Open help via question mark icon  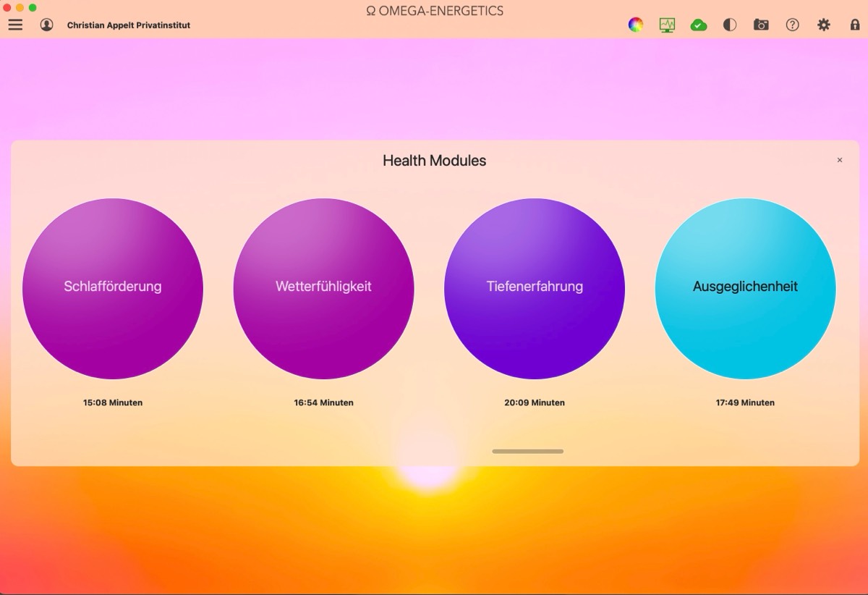click(793, 25)
